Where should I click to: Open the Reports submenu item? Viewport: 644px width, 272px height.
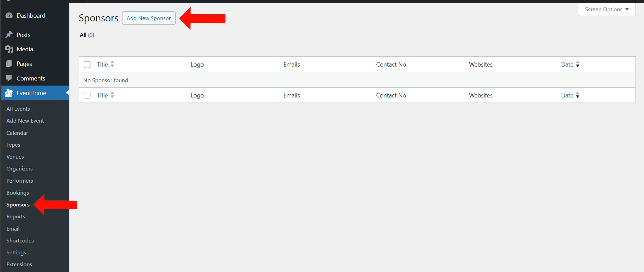[x=16, y=216]
